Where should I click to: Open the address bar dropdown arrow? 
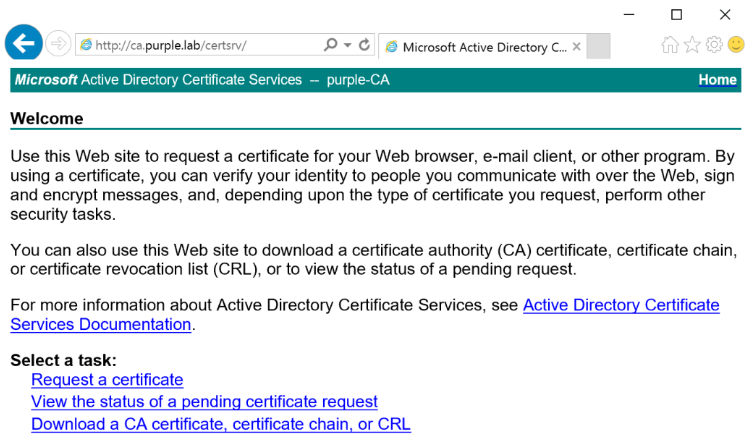(x=348, y=45)
